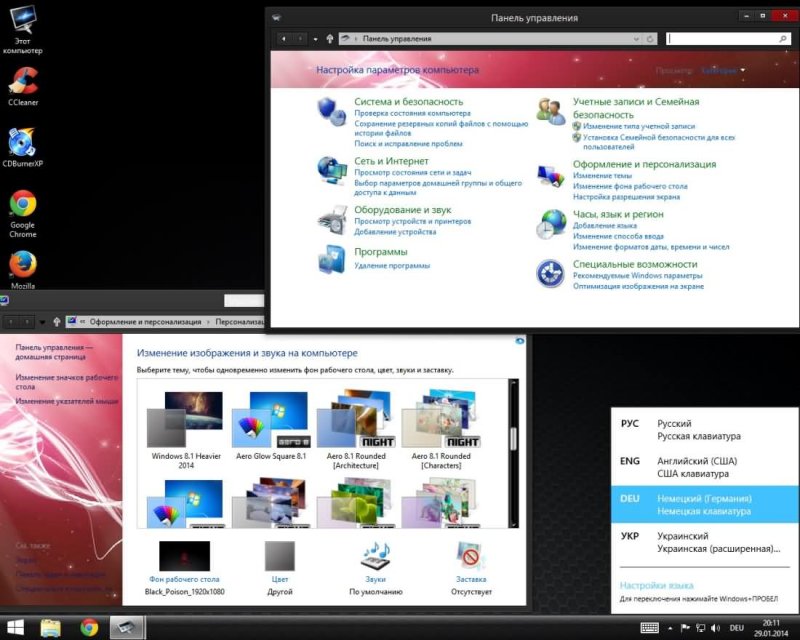Viewport: 800px width, 640px height.
Task: Click the Программы category icon
Action: (x=332, y=259)
